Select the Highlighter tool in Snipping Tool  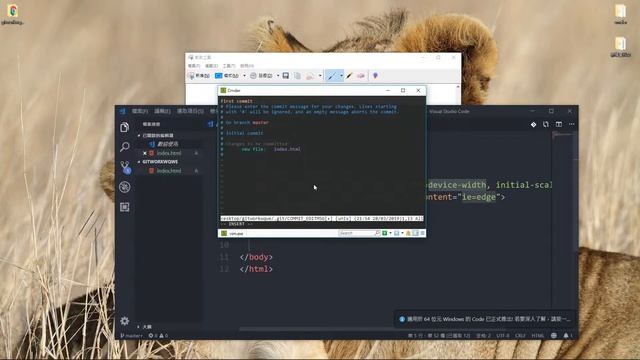(x=349, y=76)
